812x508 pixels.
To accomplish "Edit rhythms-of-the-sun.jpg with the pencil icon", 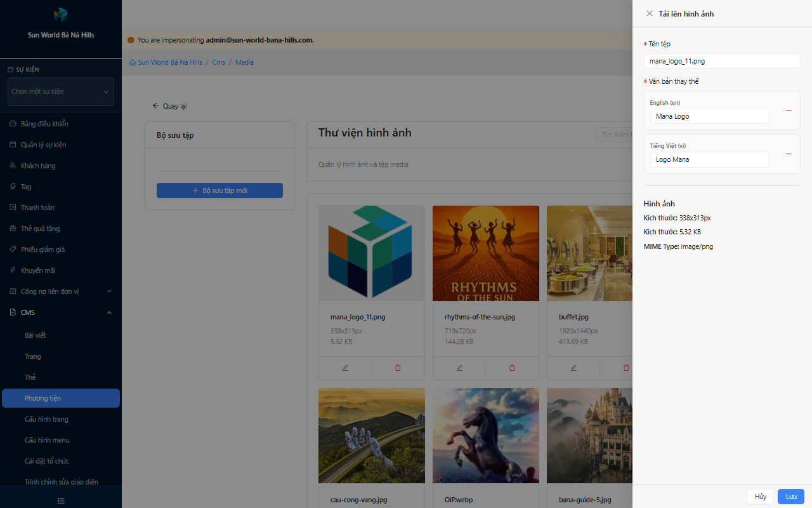I will pyautogui.click(x=459, y=368).
